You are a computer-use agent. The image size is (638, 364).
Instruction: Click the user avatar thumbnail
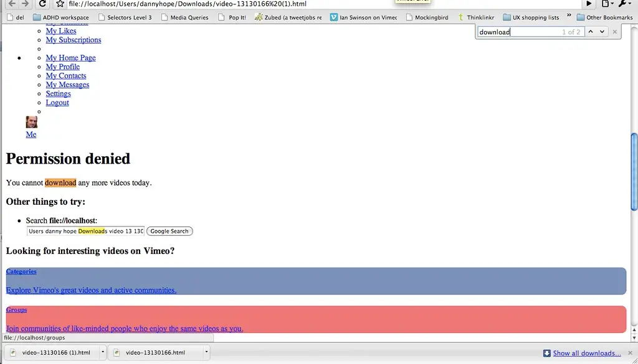32,123
